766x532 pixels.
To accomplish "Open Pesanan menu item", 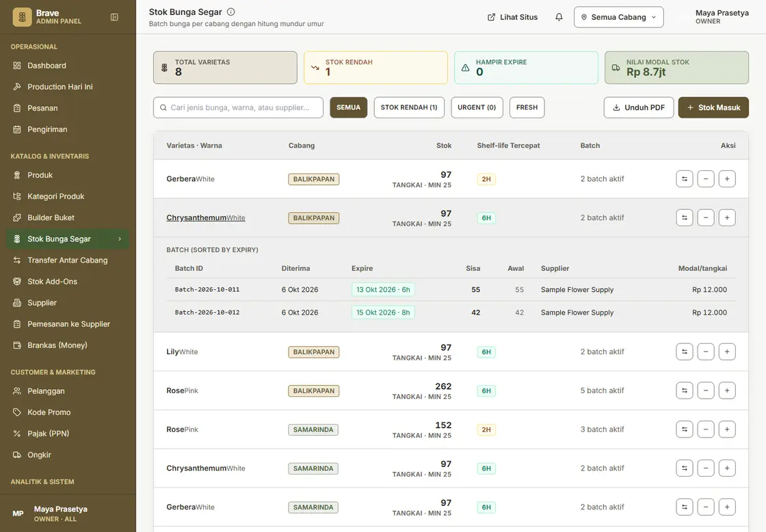I will 68,108.
